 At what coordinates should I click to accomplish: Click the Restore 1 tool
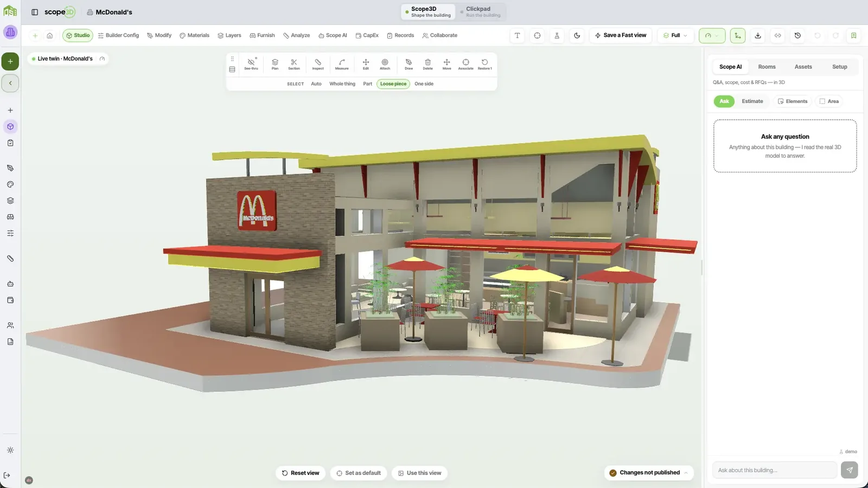pos(484,64)
